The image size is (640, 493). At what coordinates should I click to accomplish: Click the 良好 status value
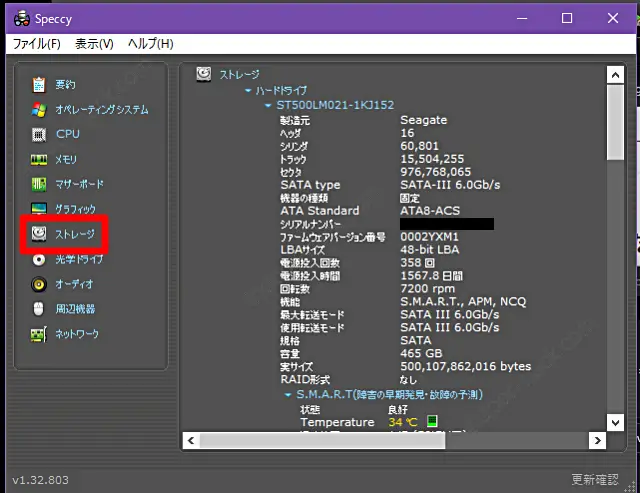(x=398, y=409)
